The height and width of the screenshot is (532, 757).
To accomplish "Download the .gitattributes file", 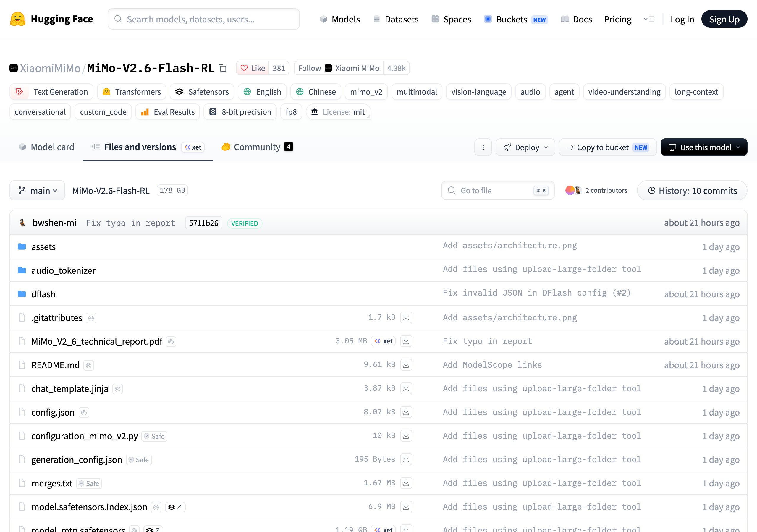I will 406,317.
